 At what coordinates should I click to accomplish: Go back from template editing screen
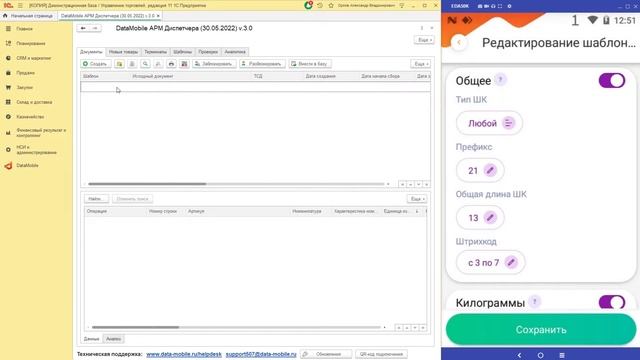459,42
